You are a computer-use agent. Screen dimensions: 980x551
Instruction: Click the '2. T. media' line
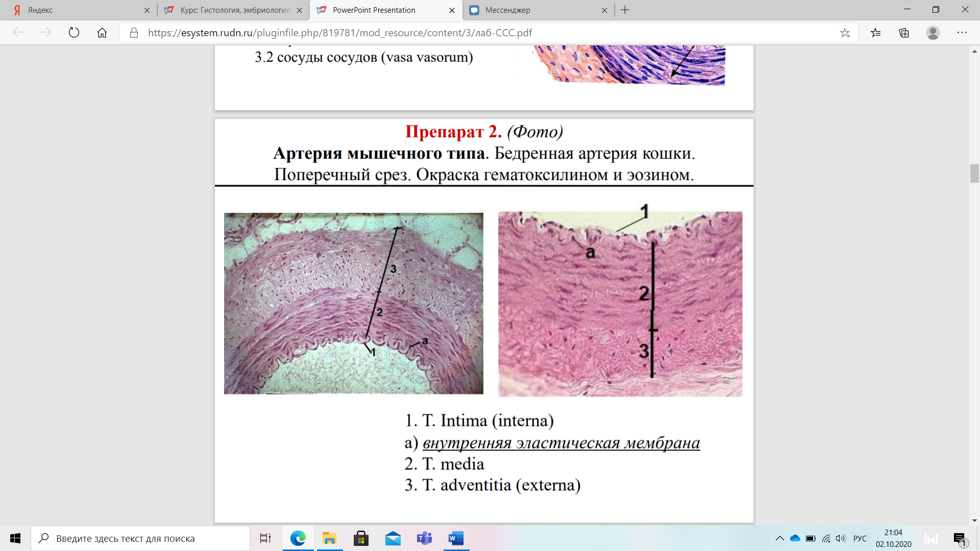(x=444, y=464)
